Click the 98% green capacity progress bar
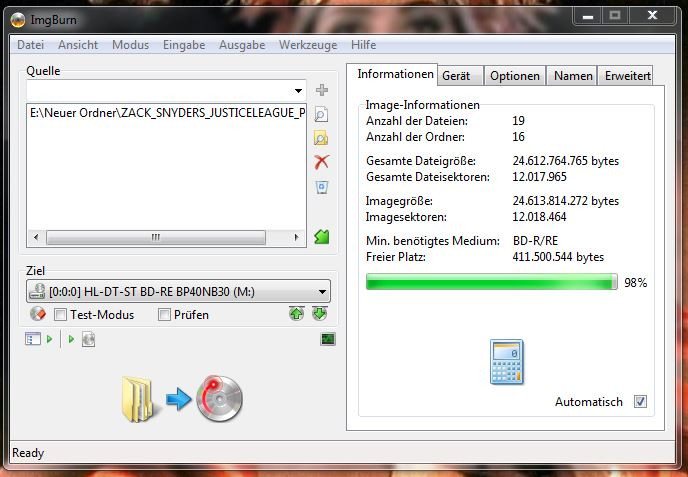Screen dimensions: 688x477 coord(491,282)
